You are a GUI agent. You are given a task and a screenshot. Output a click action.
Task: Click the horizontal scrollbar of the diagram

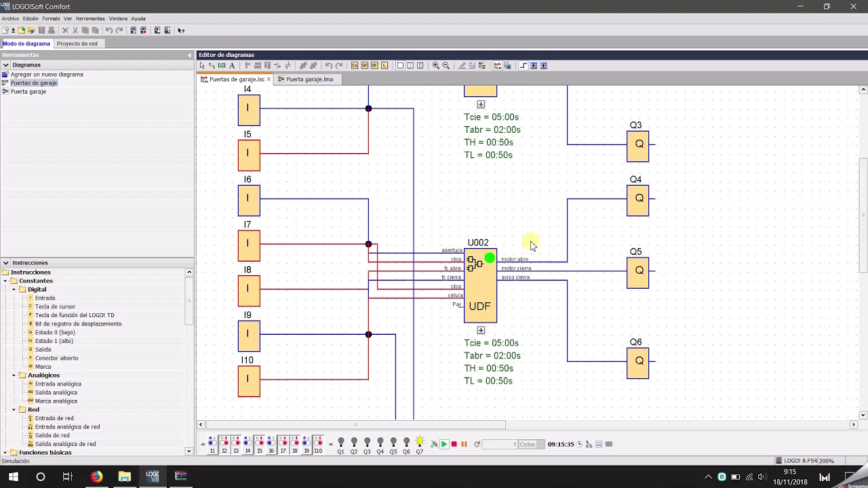355,425
